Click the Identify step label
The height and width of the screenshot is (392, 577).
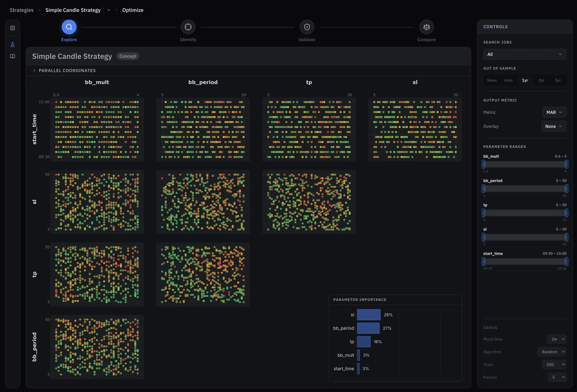[x=188, y=40]
